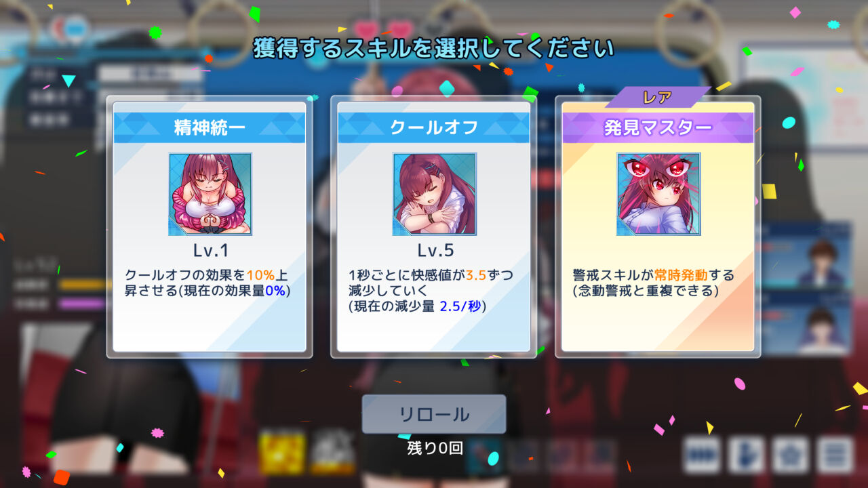Click the 精神統一 praying girl portrait icon
Screen dimensions: 868x488
[x=210, y=194]
